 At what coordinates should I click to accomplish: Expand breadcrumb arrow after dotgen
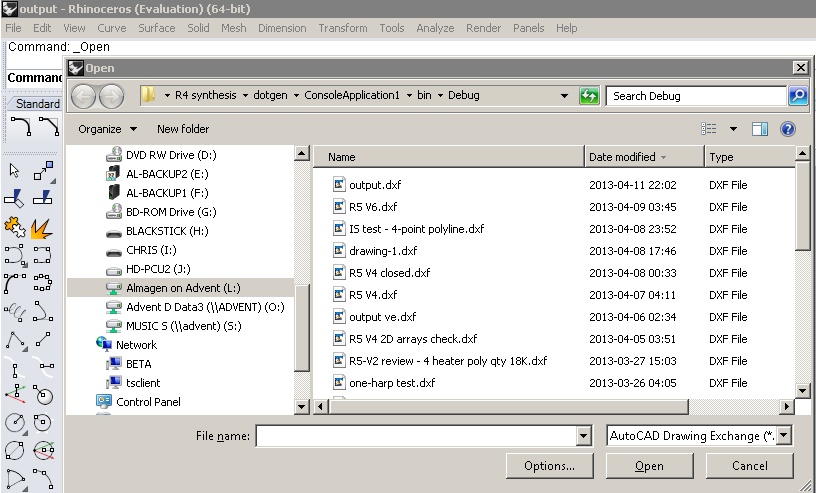coord(296,95)
